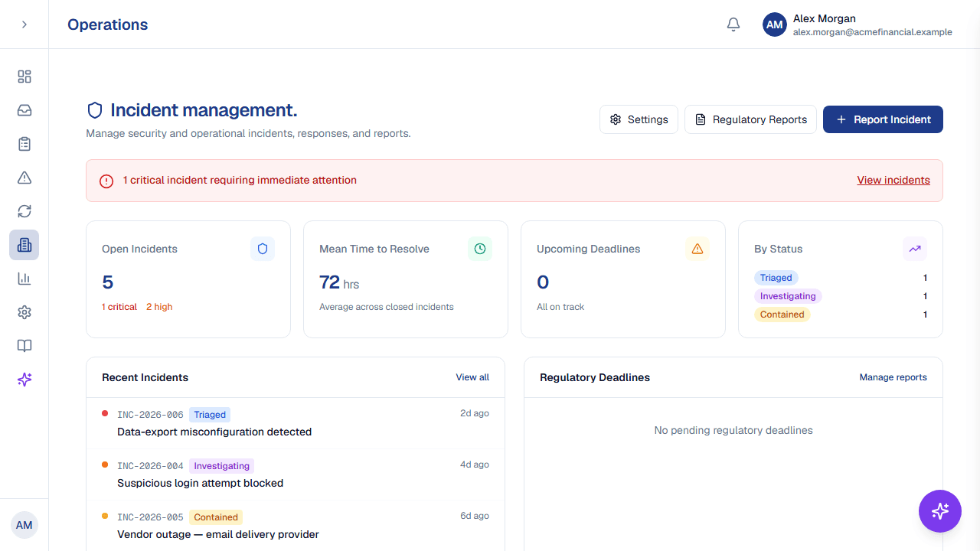Open Alex Morgan account name
Screen dimensions: 980x551
coord(825,18)
